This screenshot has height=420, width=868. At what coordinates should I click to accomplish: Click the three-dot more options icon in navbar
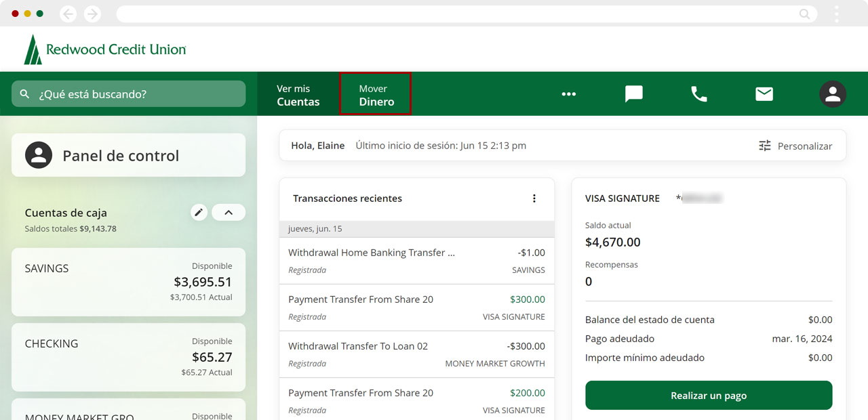(568, 94)
